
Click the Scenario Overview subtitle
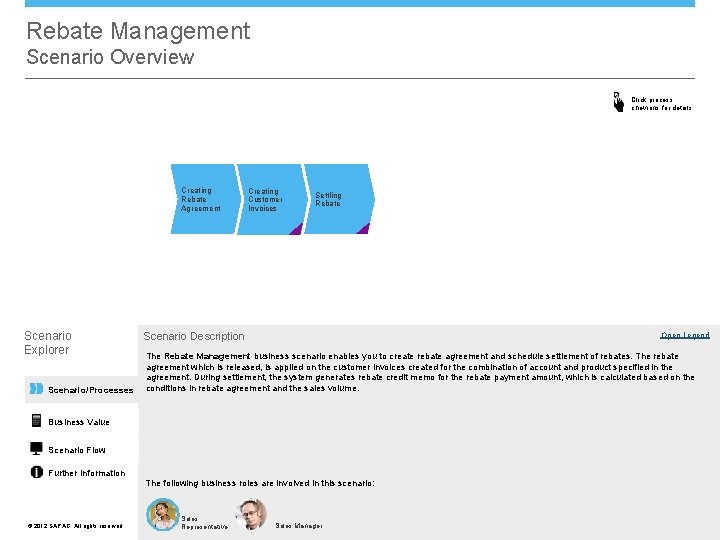tap(110, 57)
